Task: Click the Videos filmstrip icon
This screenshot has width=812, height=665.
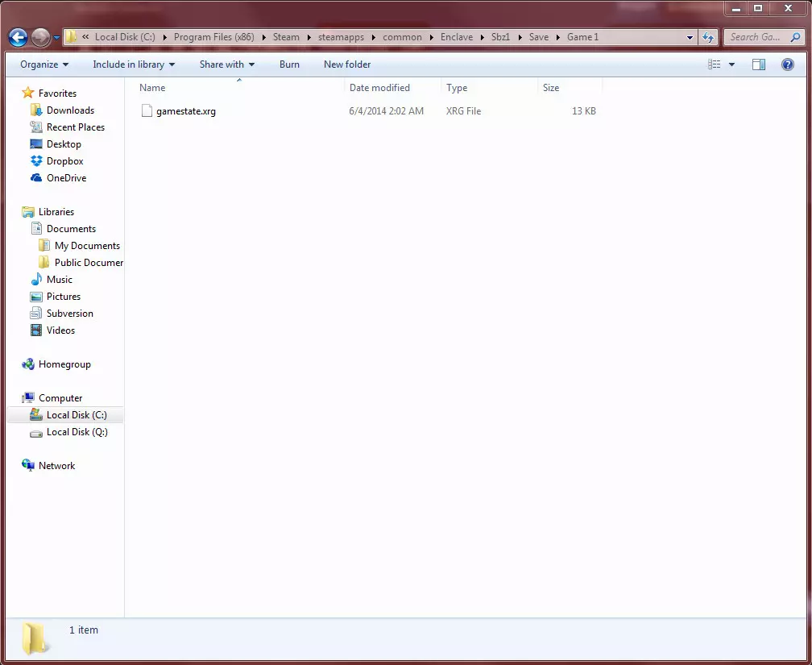Action: (x=36, y=330)
